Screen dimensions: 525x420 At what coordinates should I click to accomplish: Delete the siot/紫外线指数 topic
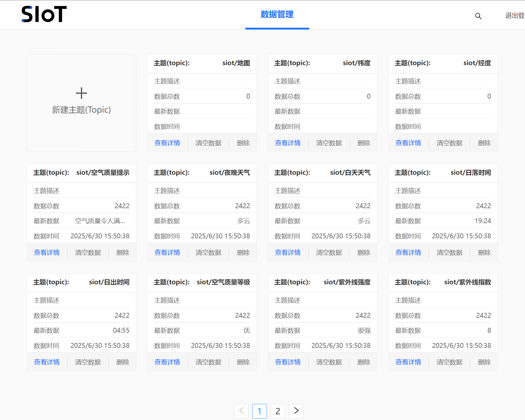(x=484, y=362)
